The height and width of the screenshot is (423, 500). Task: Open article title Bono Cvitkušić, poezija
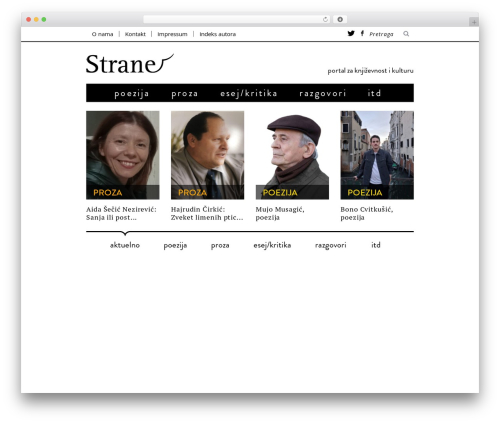point(367,213)
